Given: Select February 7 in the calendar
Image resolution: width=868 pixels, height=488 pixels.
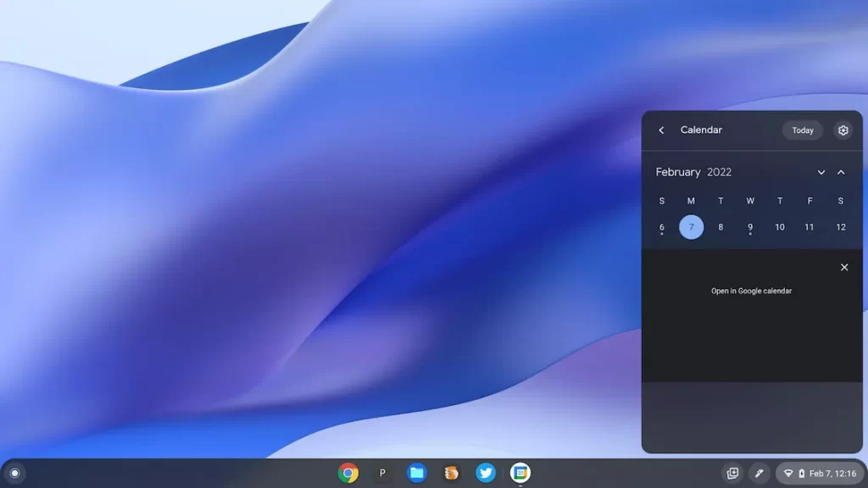Looking at the screenshot, I should (691, 227).
